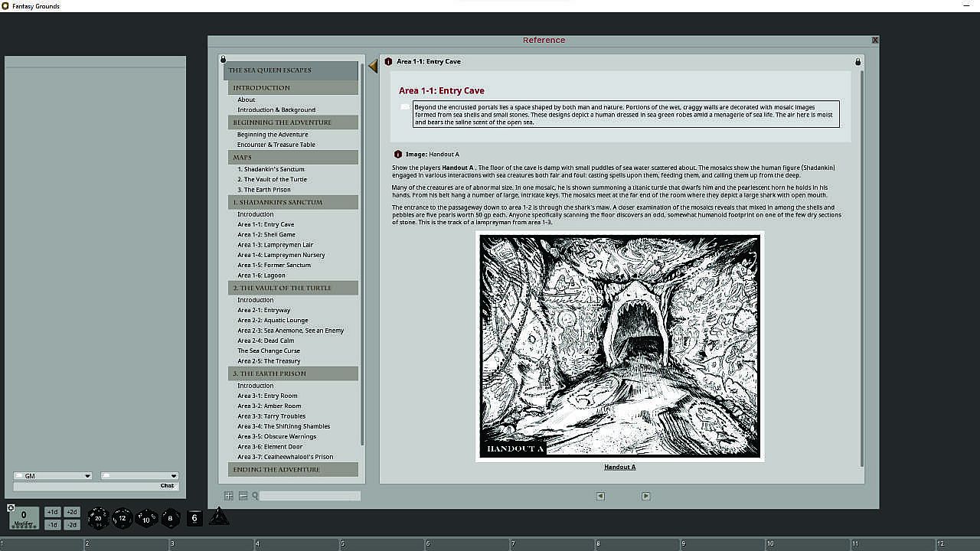Select the Vault of the Turtle header
Image resolution: width=980 pixels, height=551 pixels.
point(292,288)
